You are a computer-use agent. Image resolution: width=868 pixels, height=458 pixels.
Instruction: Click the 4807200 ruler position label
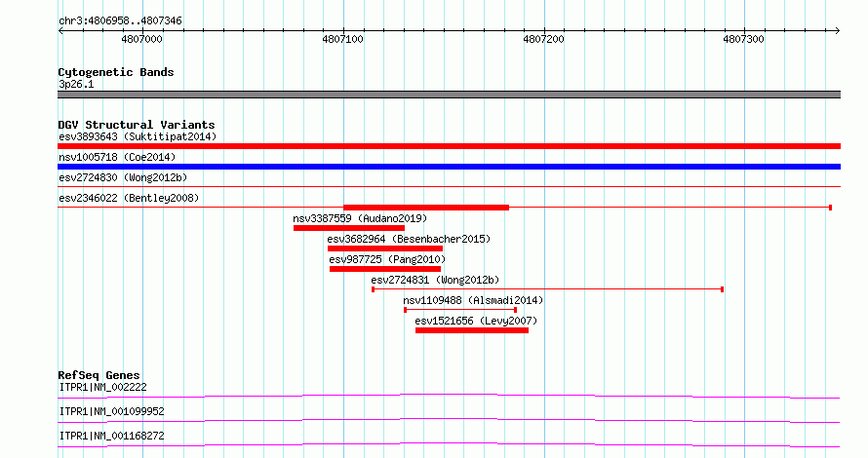pos(543,39)
